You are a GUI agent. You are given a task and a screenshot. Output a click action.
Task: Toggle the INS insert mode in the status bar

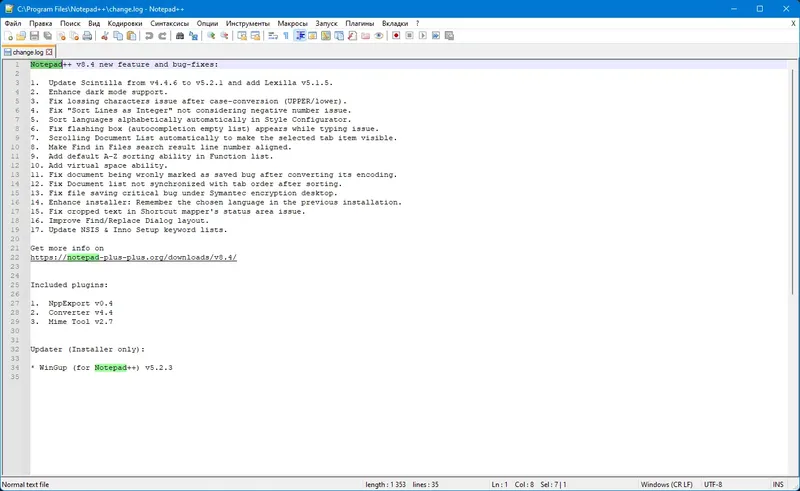[778, 484]
